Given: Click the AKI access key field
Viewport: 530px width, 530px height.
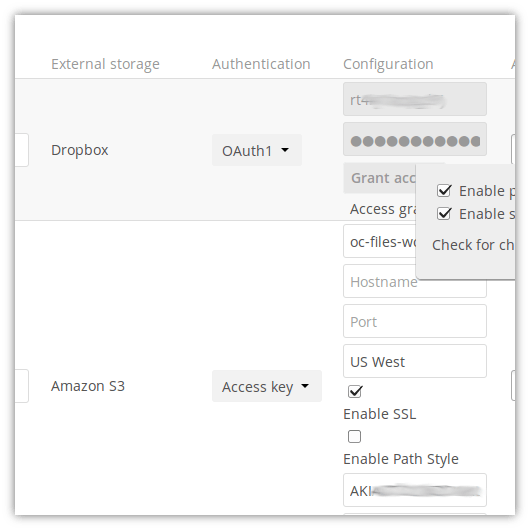Looking at the screenshot, I should pos(415,490).
